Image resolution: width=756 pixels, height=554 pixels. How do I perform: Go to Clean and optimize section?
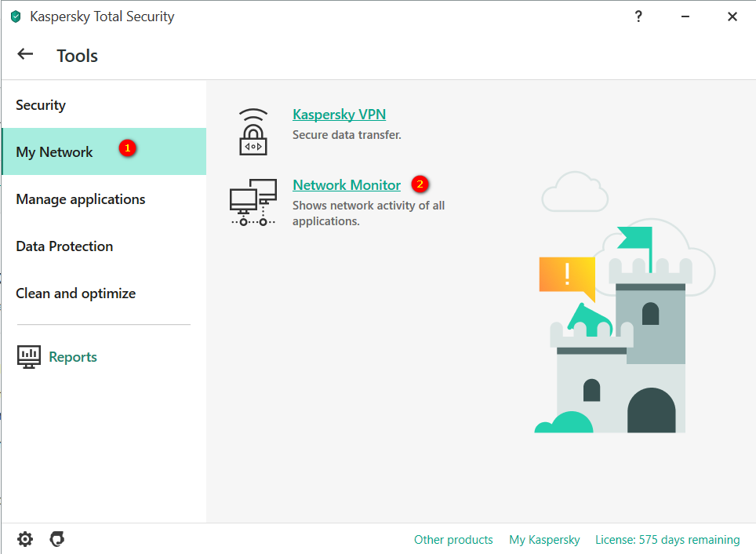click(104, 293)
